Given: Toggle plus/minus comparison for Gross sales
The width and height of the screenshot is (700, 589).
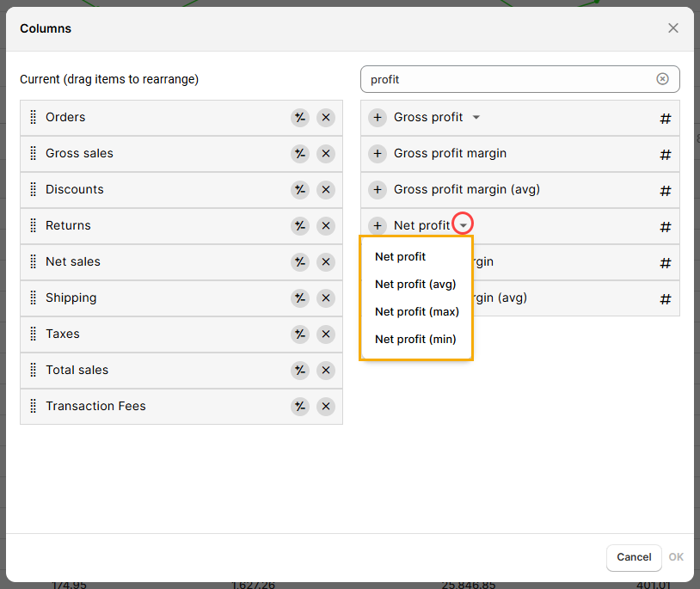Looking at the screenshot, I should 299,154.
